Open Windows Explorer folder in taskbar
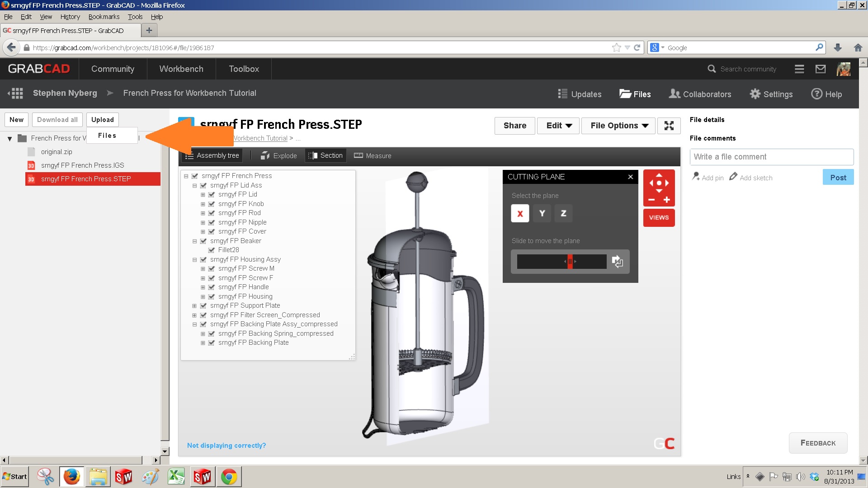Screen dimensions: 868x488 [x=98, y=477]
